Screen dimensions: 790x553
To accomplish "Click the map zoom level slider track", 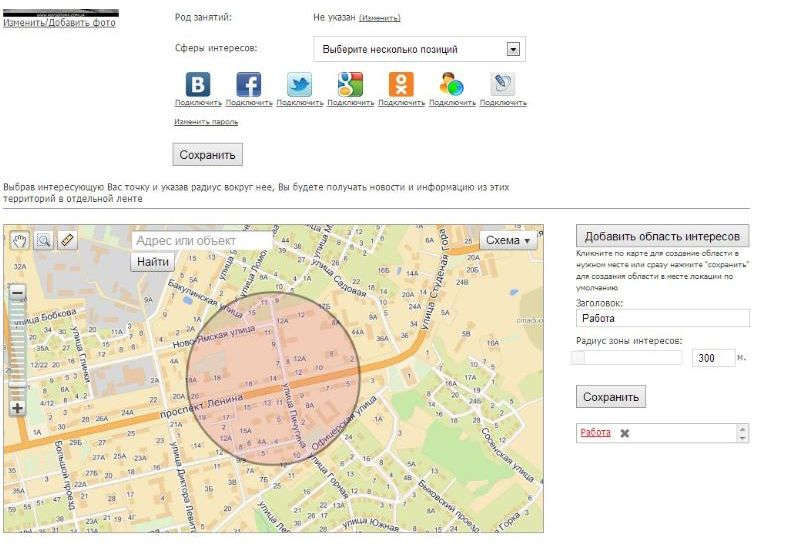I will [x=18, y=350].
